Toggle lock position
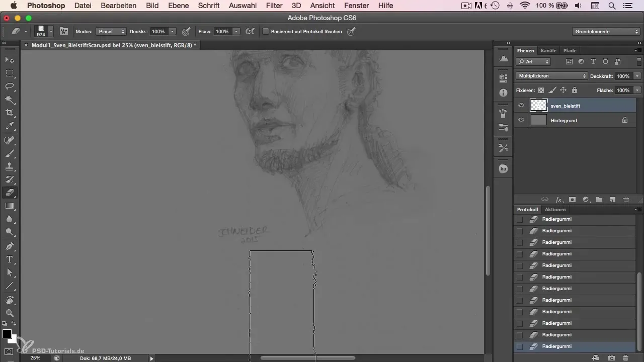Image resolution: width=644 pixels, height=362 pixels. click(563, 90)
